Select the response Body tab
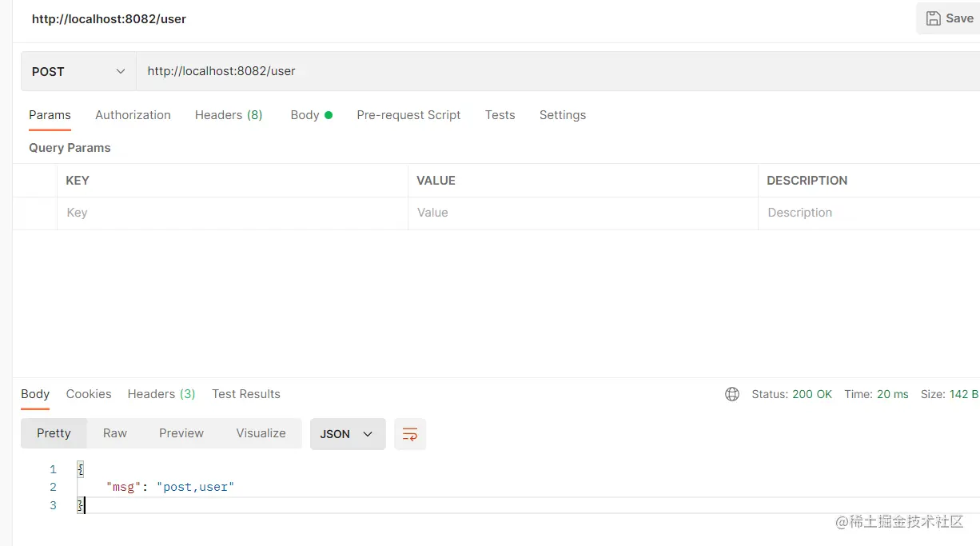The image size is (980, 546). [35, 394]
